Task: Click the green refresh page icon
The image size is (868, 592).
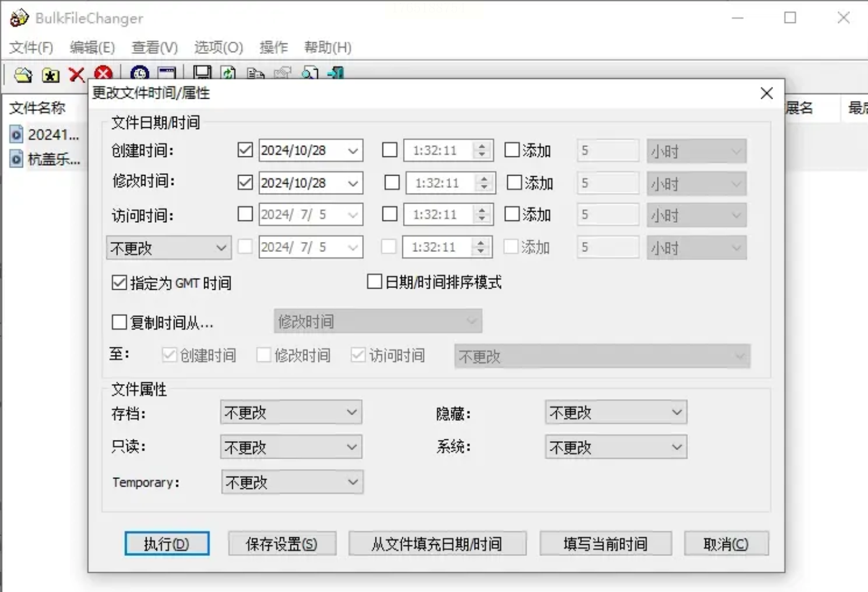Action: [x=228, y=73]
